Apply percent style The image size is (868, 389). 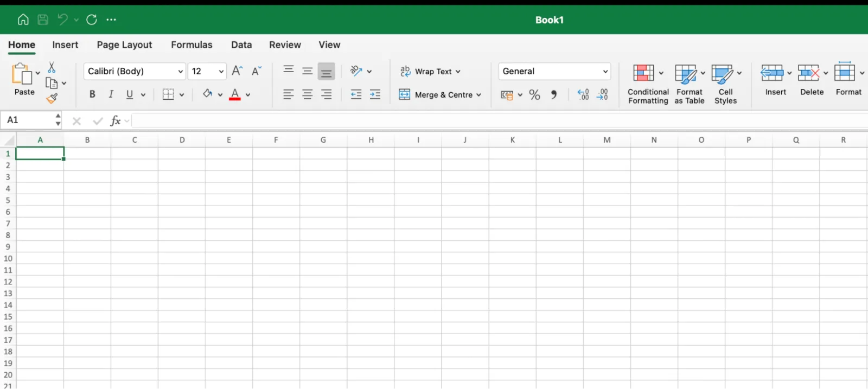point(534,95)
